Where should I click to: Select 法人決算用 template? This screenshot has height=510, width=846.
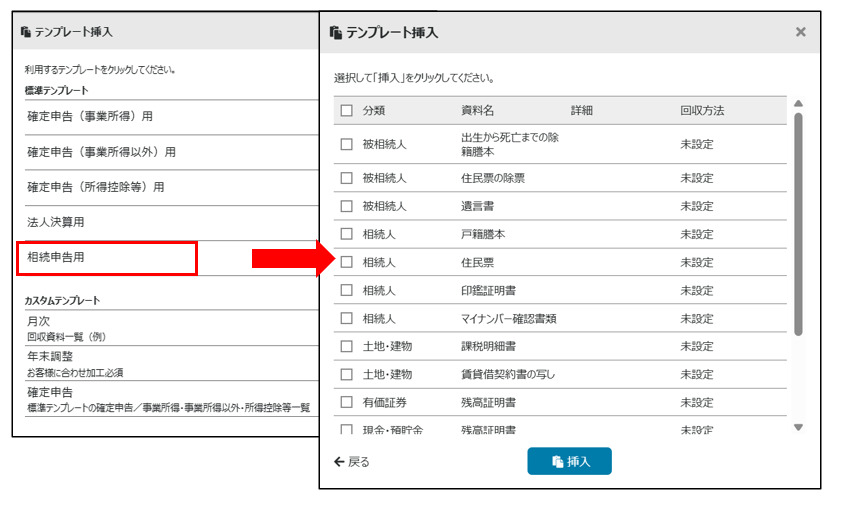(56, 221)
